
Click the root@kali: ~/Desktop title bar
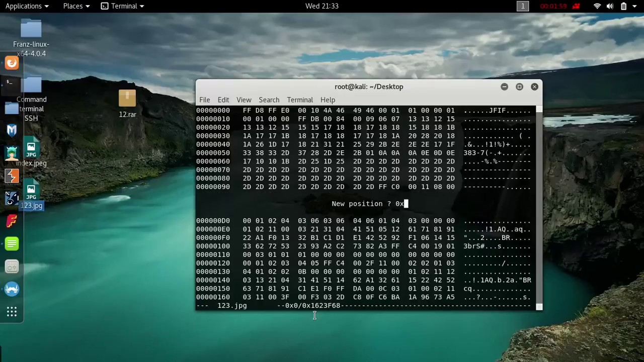369,86
